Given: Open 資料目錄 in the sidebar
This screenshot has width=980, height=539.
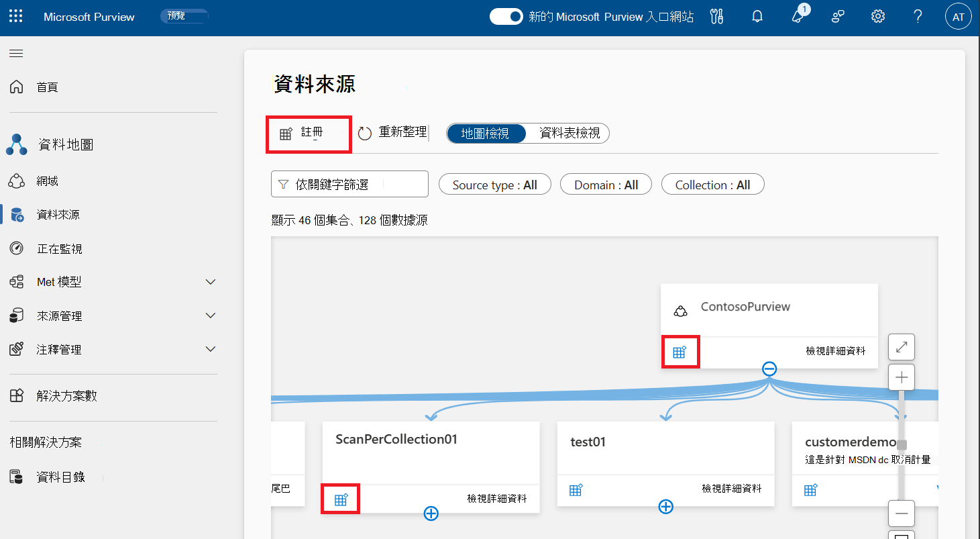Looking at the screenshot, I should tap(61, 477).
